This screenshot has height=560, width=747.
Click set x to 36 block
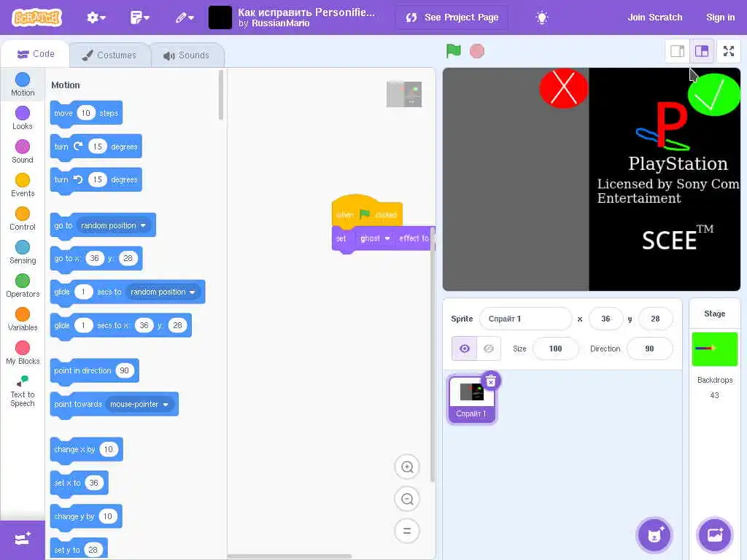click(x=79, y=483)
